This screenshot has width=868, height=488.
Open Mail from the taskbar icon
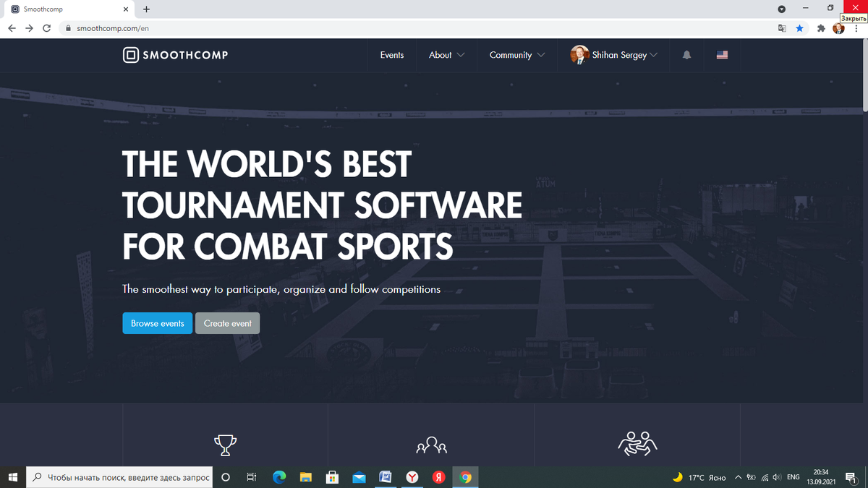pos(359,477)
